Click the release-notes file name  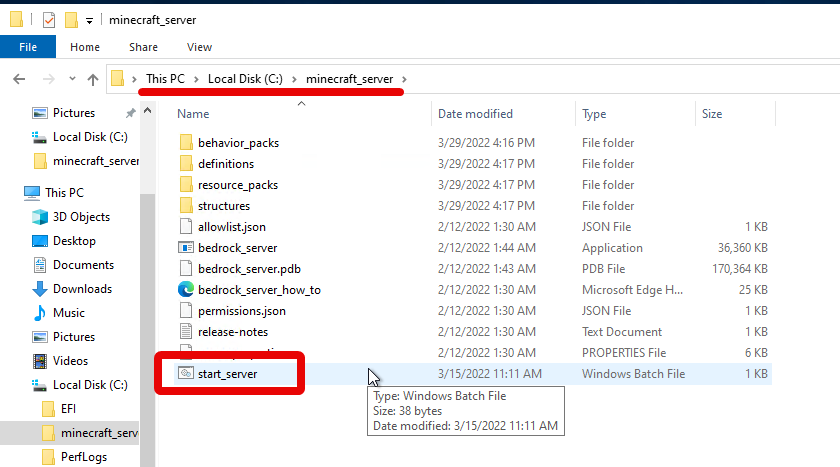pyautogui.click(x=233, y=332)
